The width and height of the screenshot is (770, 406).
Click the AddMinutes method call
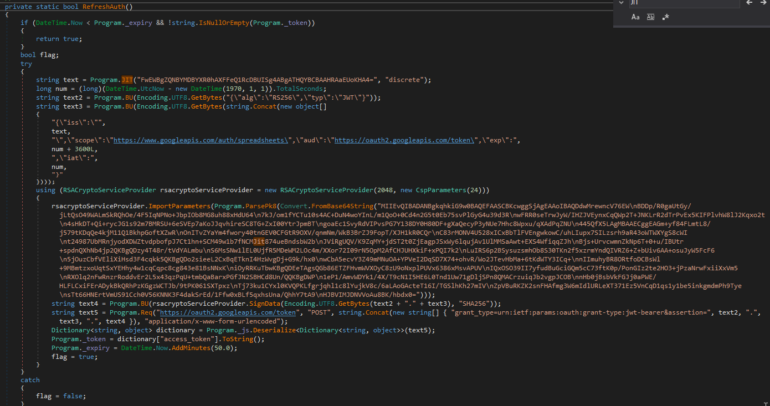coord(191,348)
